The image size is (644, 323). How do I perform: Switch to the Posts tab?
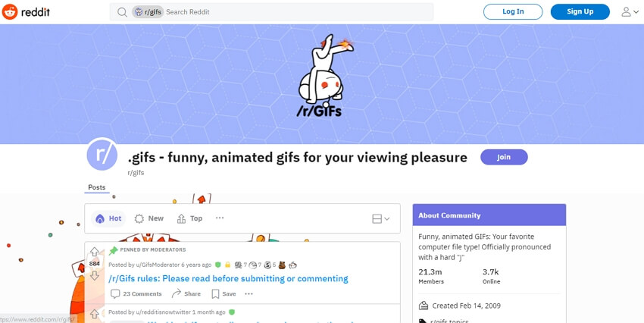pyautogui.click(x=97, y=187)
